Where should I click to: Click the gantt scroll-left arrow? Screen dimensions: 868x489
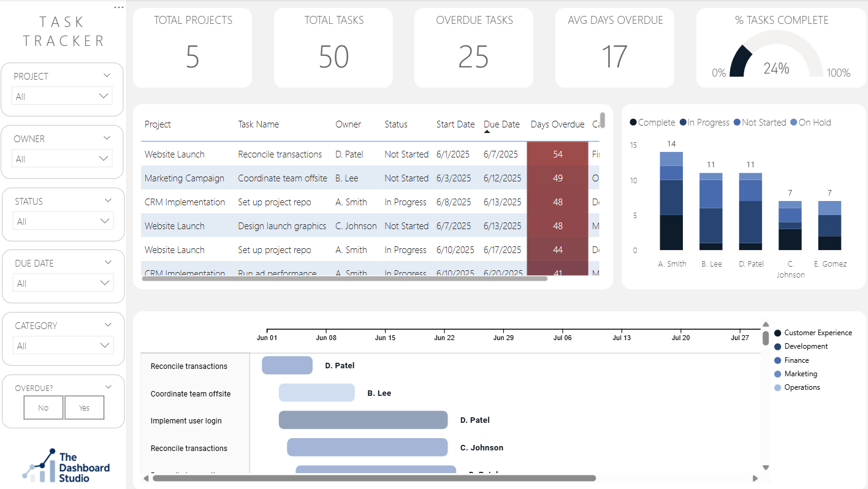(146, 478)
